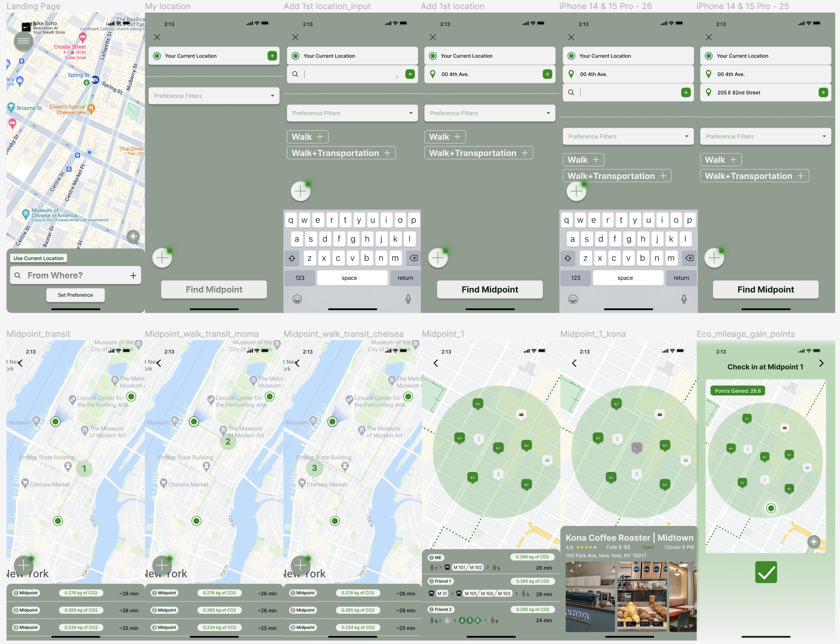
Task: Click Find Midpoint in Add 1st location frame
Action: coord(490,289)
